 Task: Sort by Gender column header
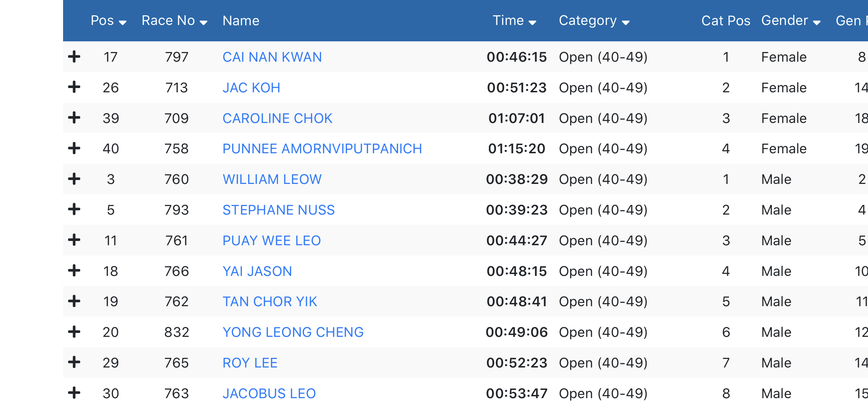(x=791, y=21)
